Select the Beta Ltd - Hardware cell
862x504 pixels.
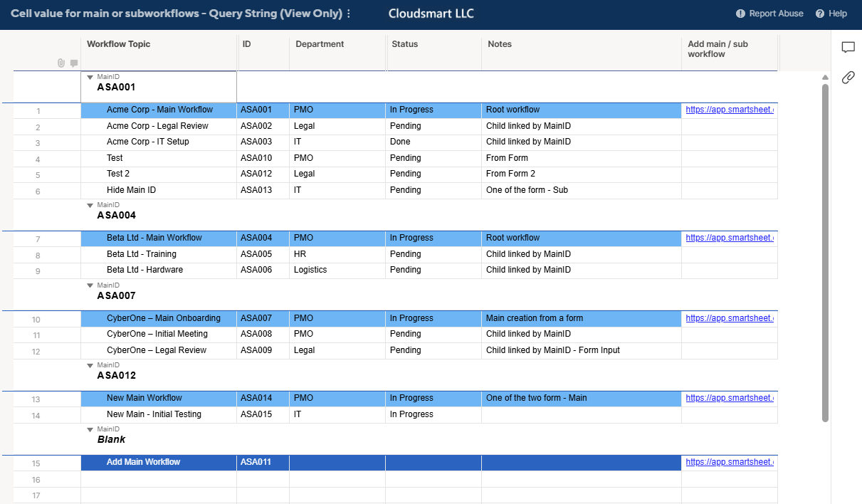tap(159, 270)
